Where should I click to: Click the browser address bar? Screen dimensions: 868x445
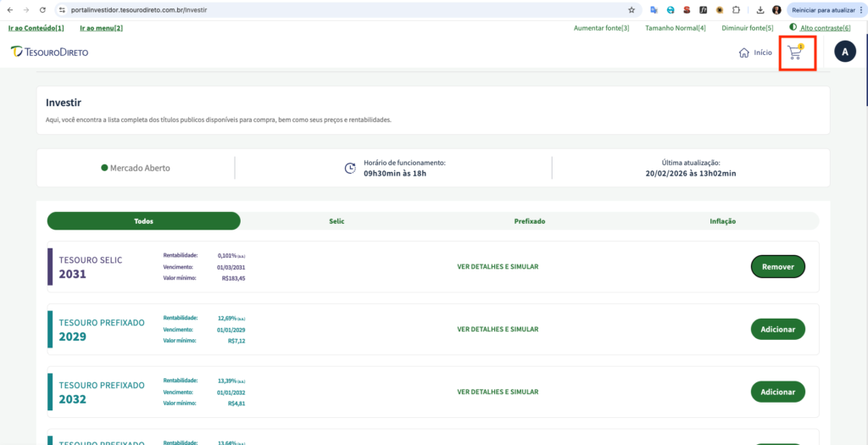(x=339, y=10)
